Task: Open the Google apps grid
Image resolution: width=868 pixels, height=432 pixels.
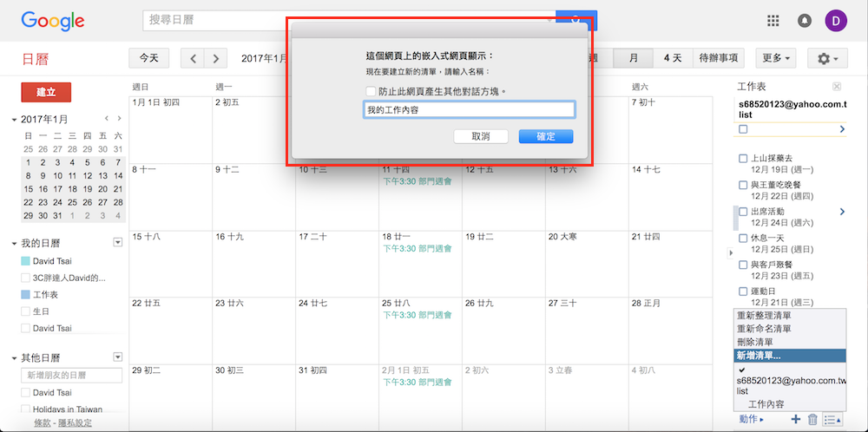Action: (773, 21)
